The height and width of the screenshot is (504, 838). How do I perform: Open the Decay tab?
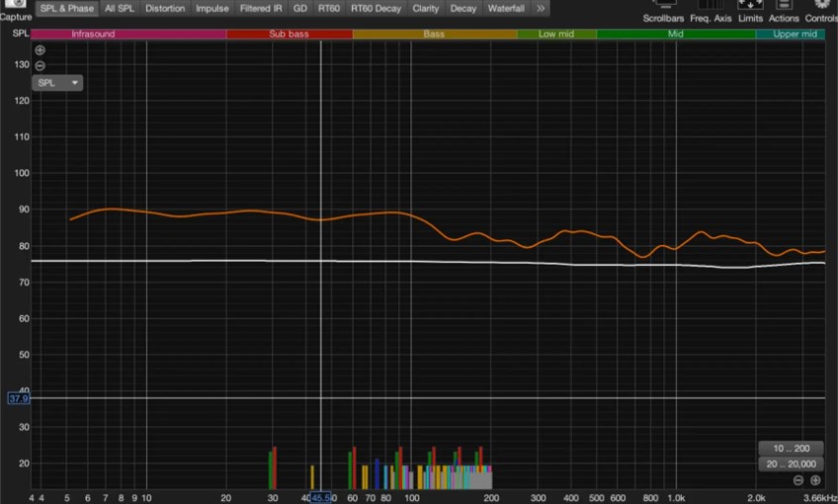(462, 9)
